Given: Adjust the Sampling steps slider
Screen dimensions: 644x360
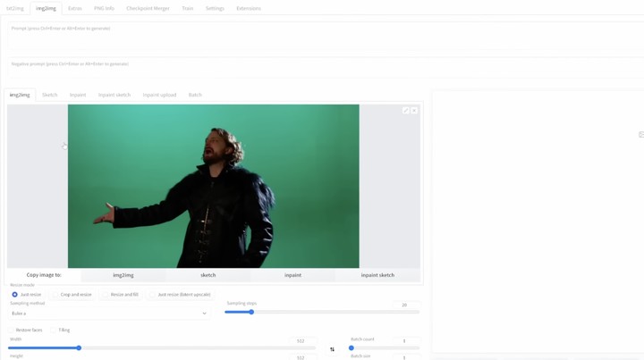Looking at the screenshot, I should (x=251, y=312).
